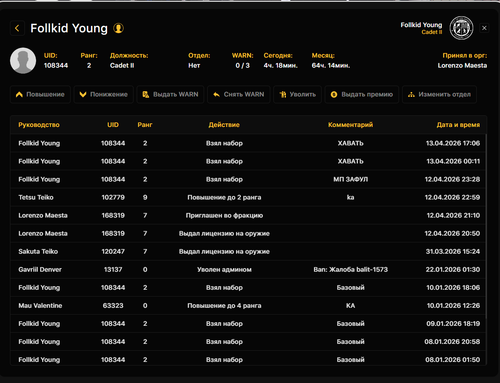This screenshot has height=383, width=500.
Task: Click Снять WARN button
Action: (239, 95)
